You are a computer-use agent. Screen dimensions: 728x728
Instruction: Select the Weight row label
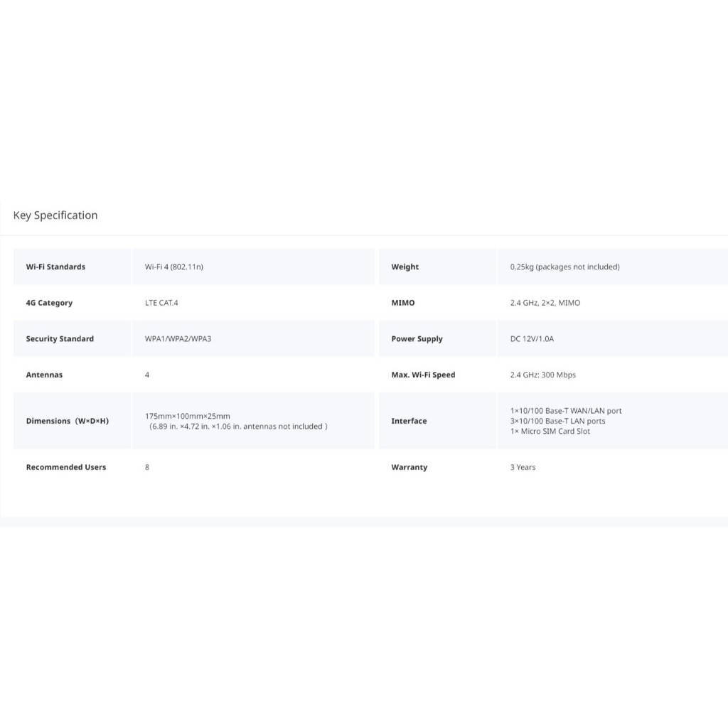coord(405,267)
